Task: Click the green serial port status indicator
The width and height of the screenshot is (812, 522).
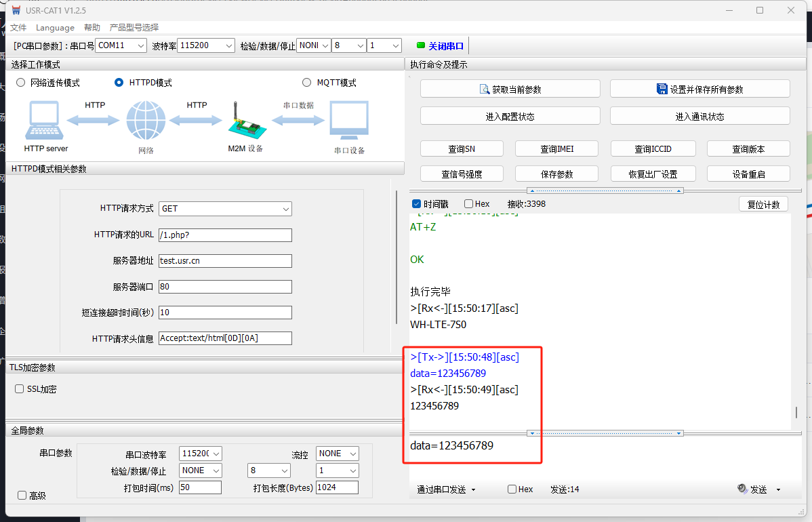Action: [x=420, y=45]
